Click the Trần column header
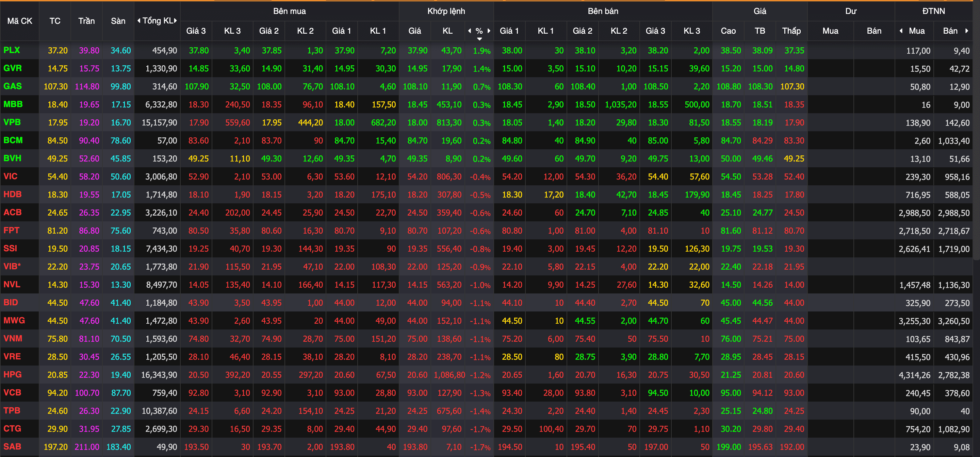This screenshot has width=980, height=457. click(x=86, y=21)
